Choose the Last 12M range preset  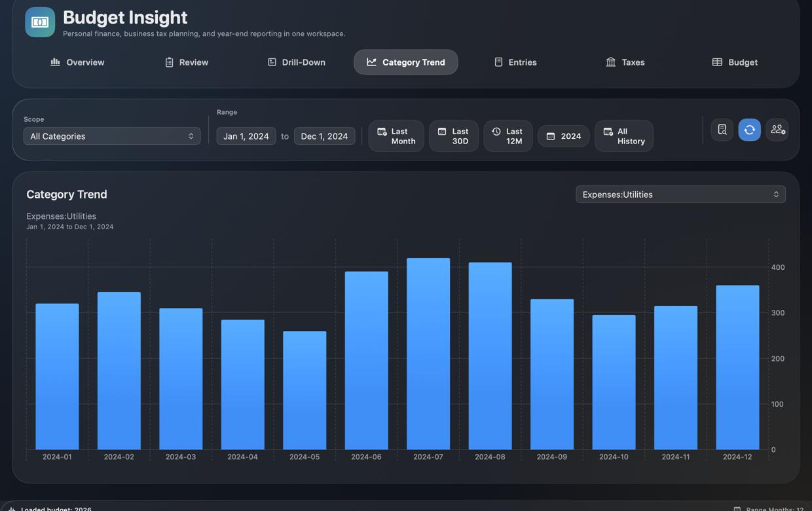point(508,136)
